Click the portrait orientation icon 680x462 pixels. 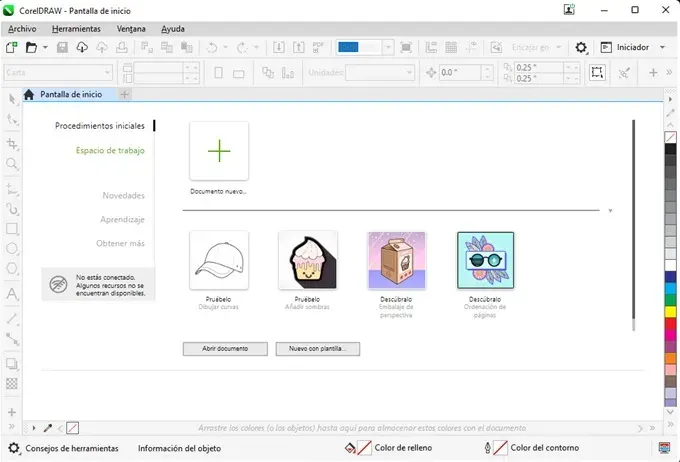219,72
